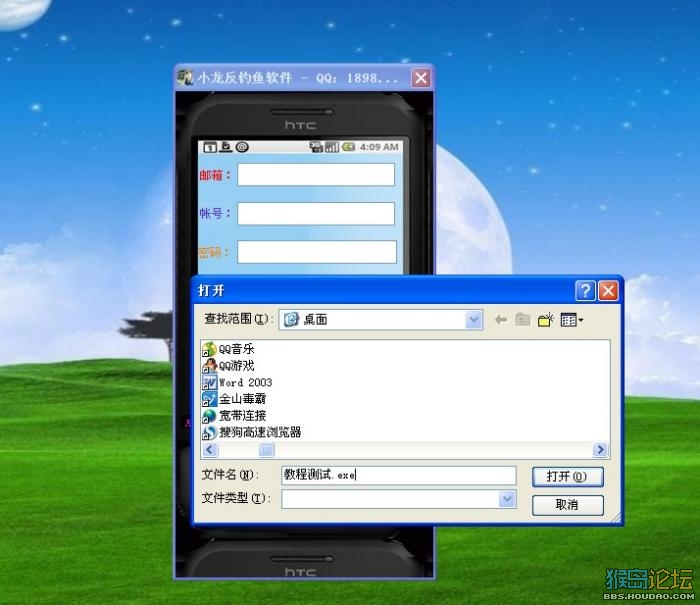Select the QQ音乐 shortcut icon
The width and height of the screenshot is (700, 605).
tap(209, 349)
